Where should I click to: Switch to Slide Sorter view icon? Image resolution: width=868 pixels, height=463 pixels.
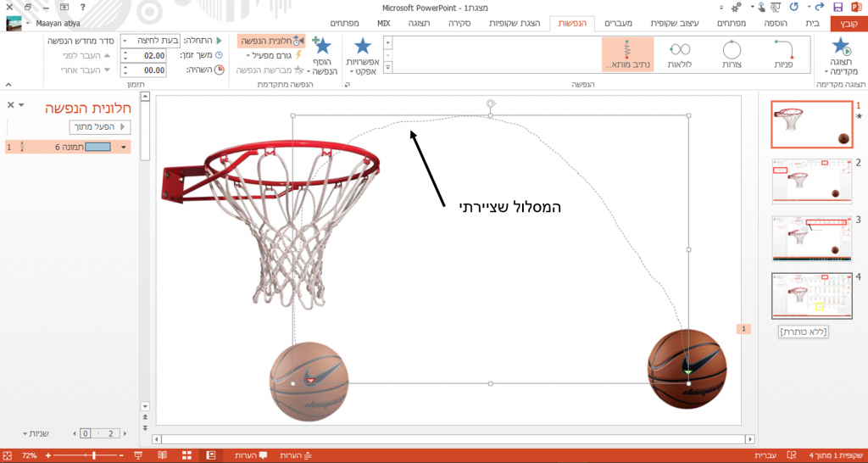click(186, 455)
